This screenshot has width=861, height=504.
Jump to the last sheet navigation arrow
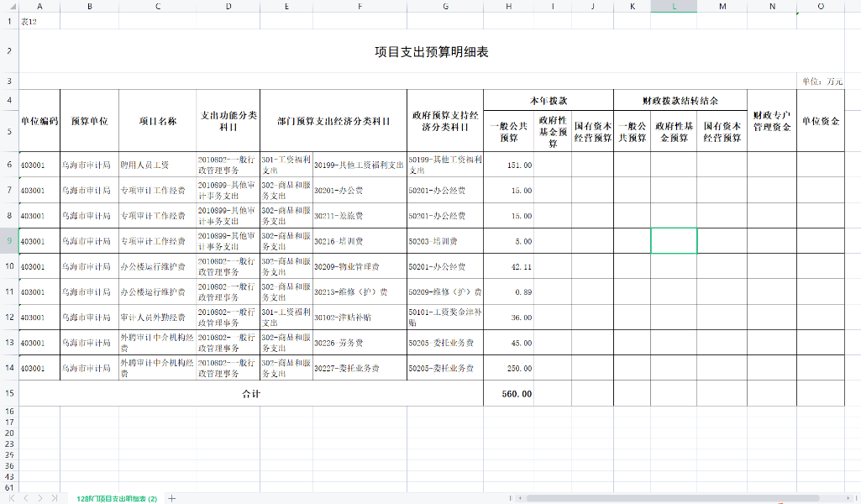(54, 498)
